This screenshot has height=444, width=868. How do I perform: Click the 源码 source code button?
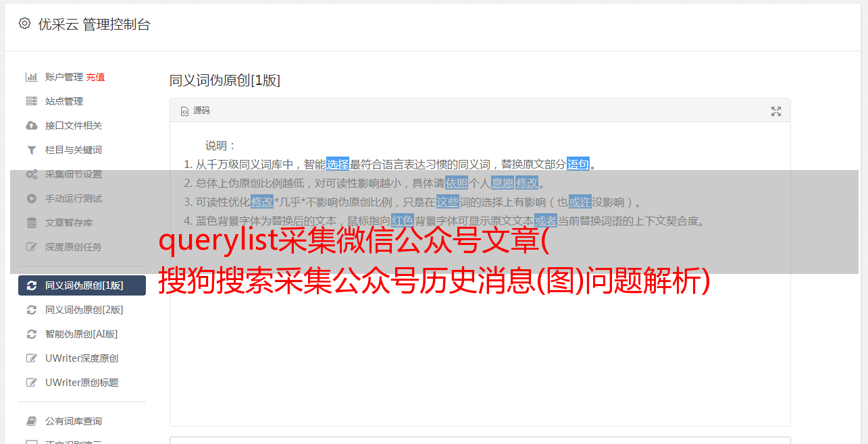pos(195,111)
